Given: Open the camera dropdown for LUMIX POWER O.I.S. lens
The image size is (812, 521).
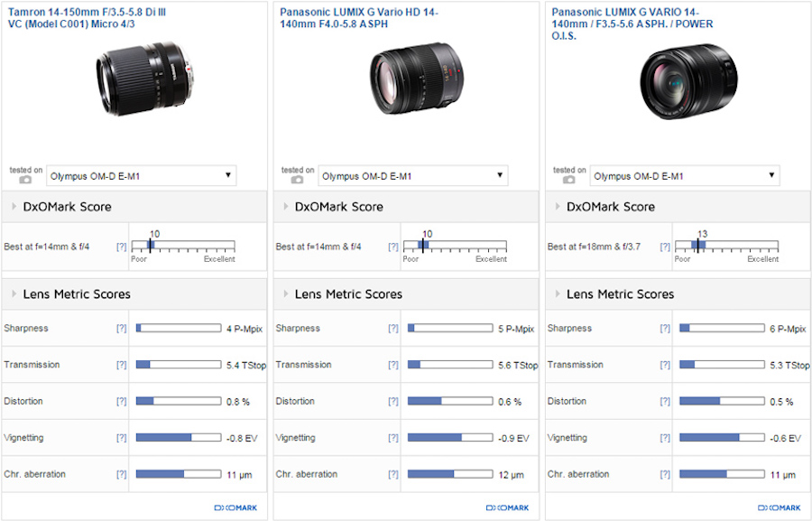Looking at the screenshot, I should coord(685,176).
